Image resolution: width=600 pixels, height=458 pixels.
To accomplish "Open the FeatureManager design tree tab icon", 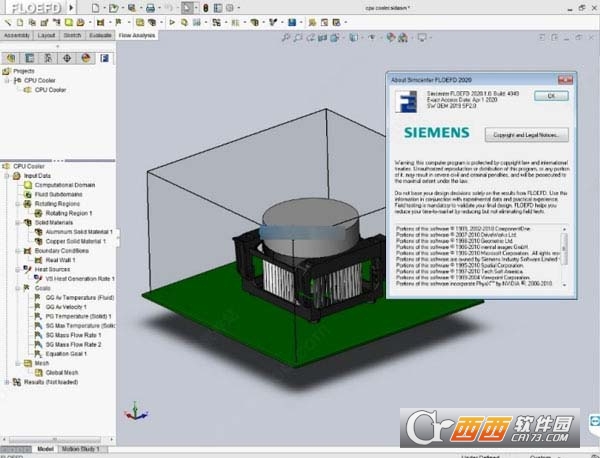I will click(11, 58).
